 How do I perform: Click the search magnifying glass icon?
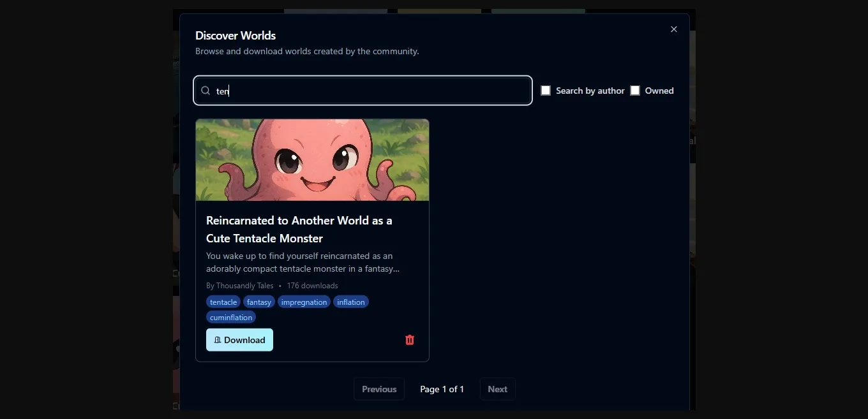[x=205, y=91]
